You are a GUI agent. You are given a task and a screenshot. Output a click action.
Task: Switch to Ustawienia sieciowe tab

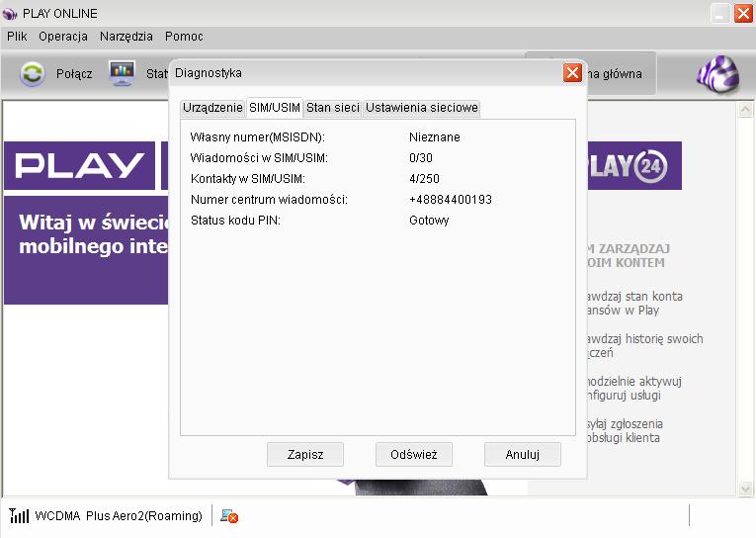tap(422, 108)
